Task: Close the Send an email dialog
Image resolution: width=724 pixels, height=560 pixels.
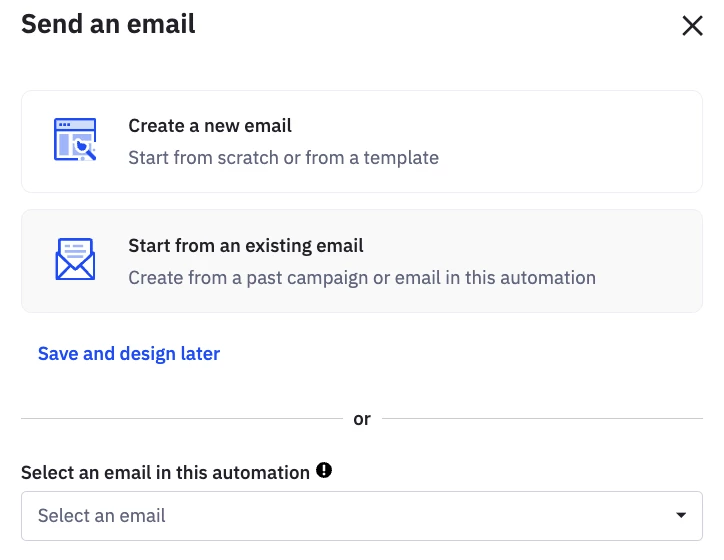Action: click(x=692, y=26)
